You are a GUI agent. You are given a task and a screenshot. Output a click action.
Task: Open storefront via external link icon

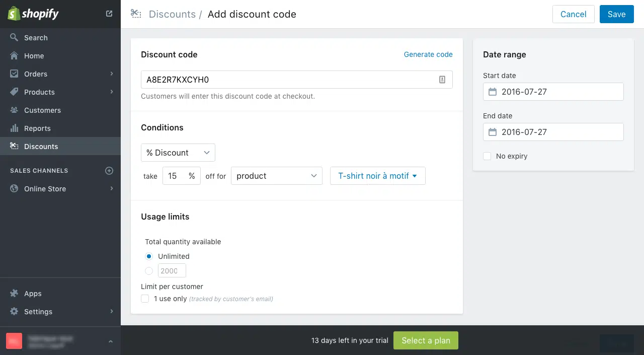[109, 14]
